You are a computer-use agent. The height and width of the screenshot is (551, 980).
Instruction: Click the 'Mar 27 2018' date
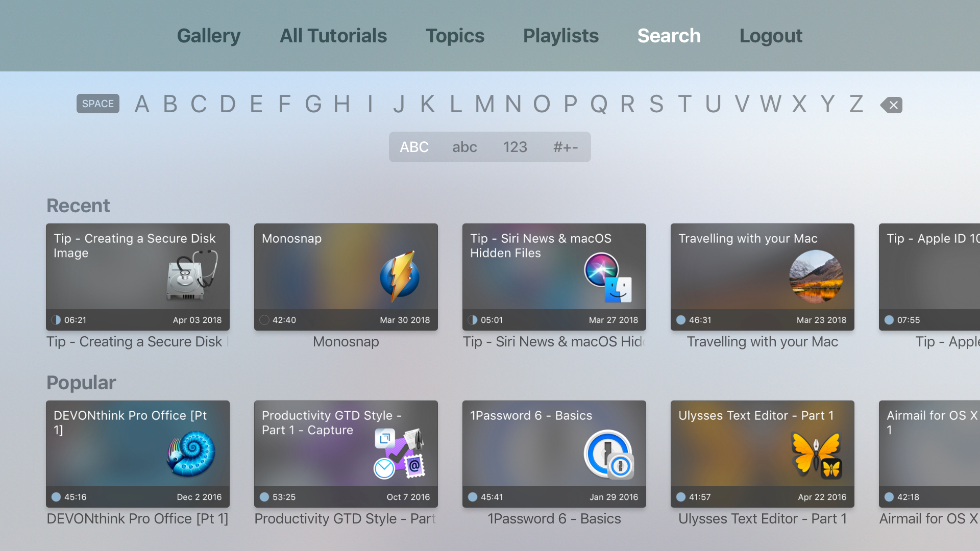[614, 320]
